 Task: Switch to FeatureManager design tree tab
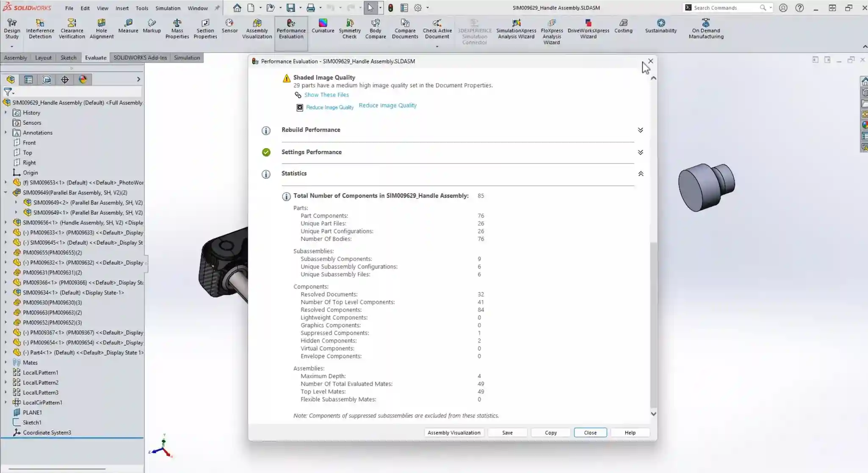[11, 79]
